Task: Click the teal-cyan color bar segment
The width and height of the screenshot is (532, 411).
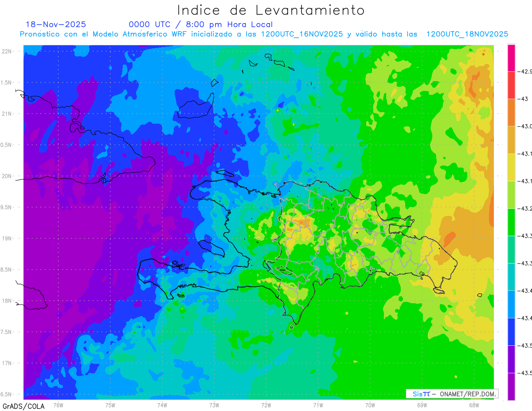Action: [511, 277]
